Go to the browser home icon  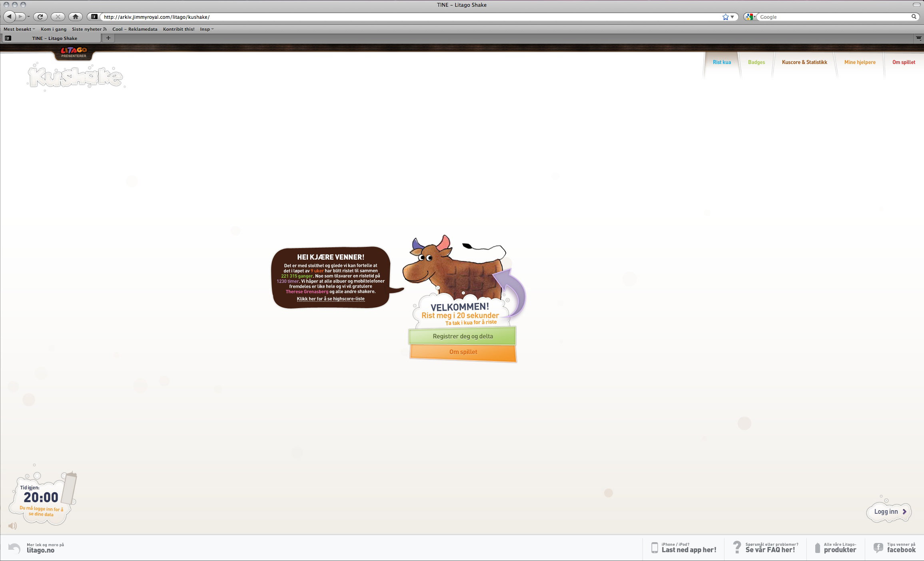tap(75, 17)
